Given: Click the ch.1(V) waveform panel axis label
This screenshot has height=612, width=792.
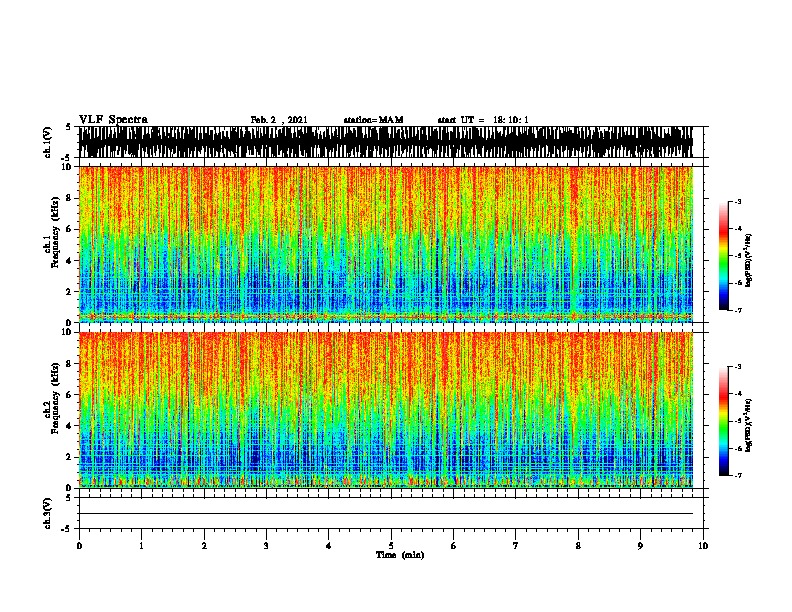Looking at the screenshot, I should click(47, 142).
